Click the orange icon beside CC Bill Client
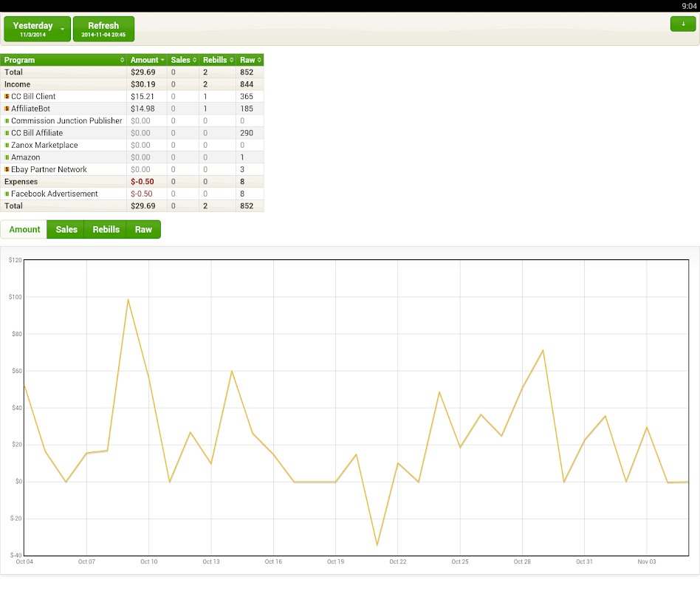 click(x=7, y=97)
